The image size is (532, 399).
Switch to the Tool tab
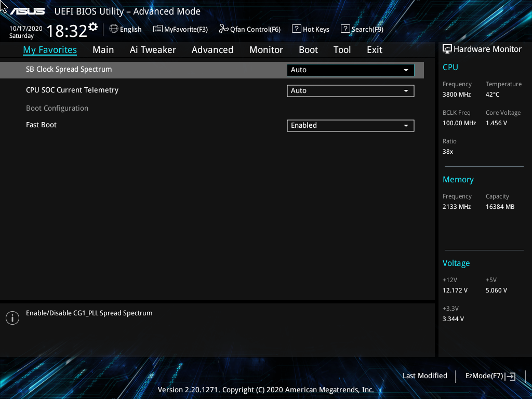[342, 50]
